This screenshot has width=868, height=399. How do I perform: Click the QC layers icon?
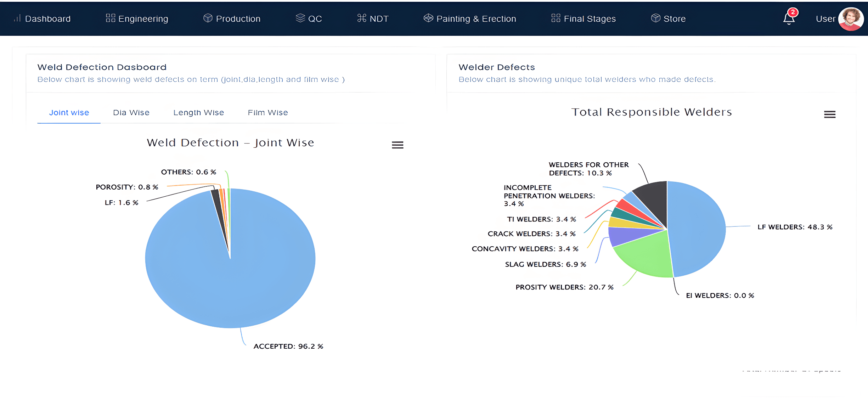coord(300,18)
